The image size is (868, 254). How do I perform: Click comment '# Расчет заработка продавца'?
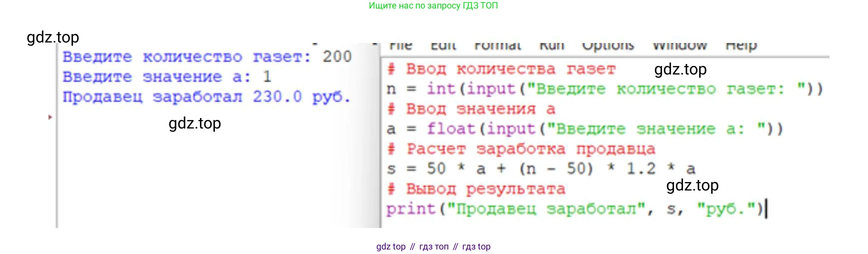coord(521,149)
